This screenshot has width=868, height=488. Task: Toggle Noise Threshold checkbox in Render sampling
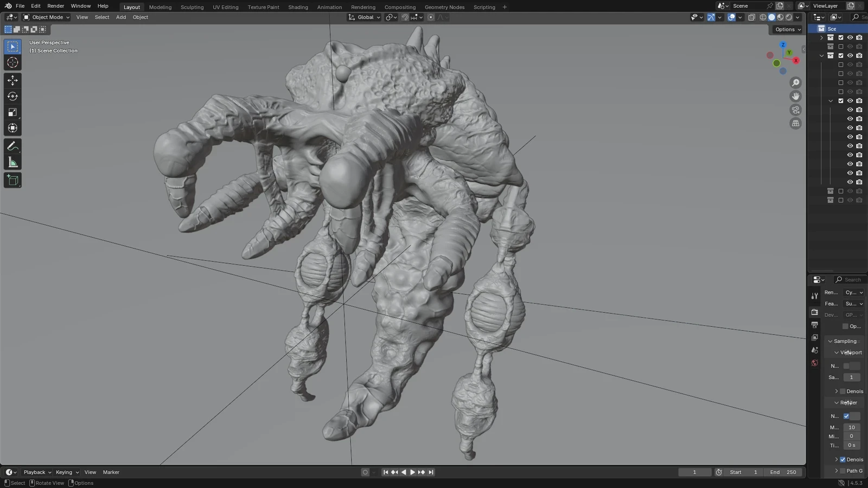coord(846,416)
